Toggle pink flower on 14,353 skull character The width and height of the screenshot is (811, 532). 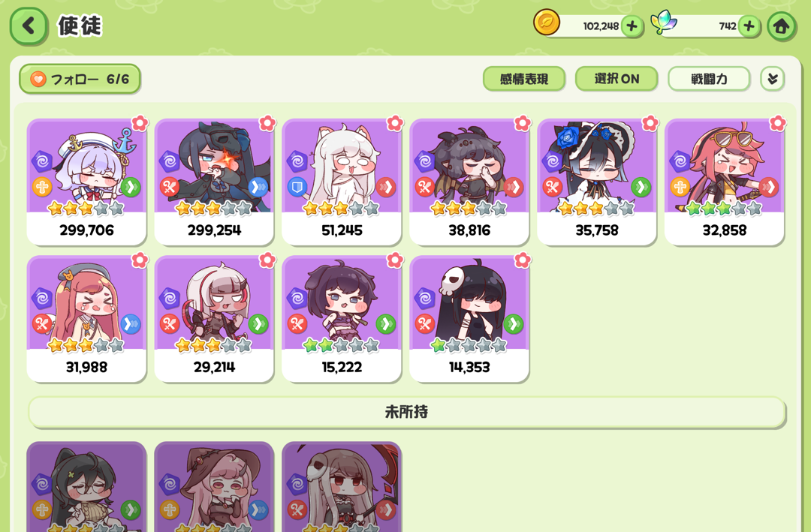click(x=522, y=260)
